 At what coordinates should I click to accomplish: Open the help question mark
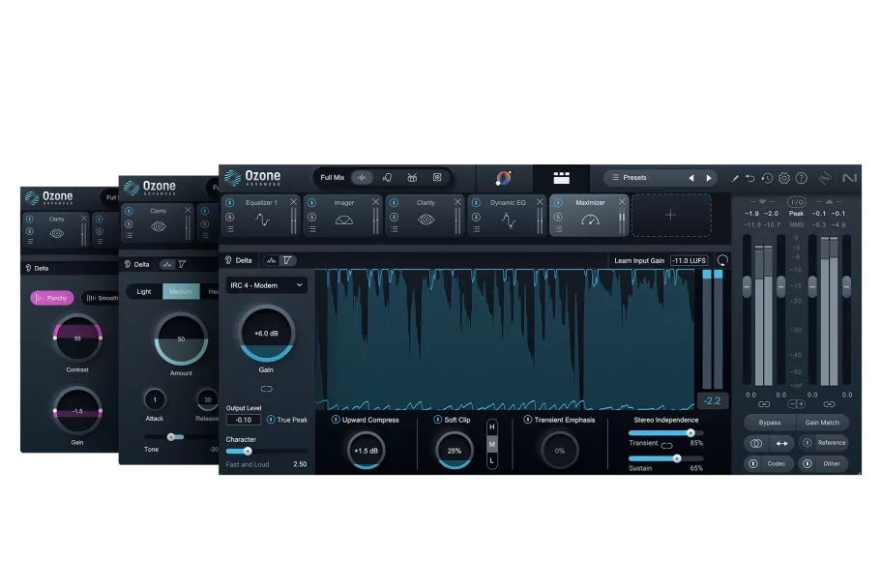(x=802, y=178)
